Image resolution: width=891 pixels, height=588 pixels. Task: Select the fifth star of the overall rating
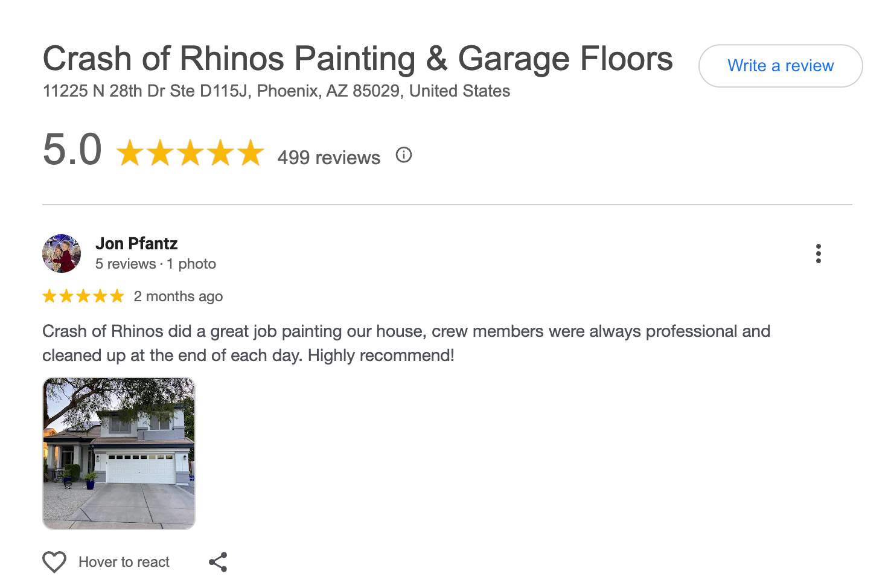coord(249,152)
